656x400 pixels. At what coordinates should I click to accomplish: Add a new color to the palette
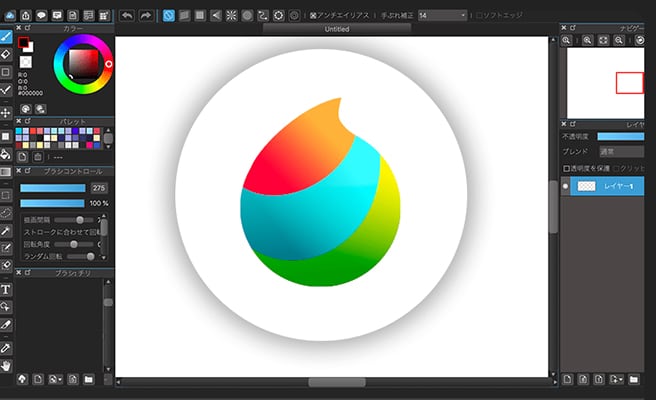[x=22, y=157]
